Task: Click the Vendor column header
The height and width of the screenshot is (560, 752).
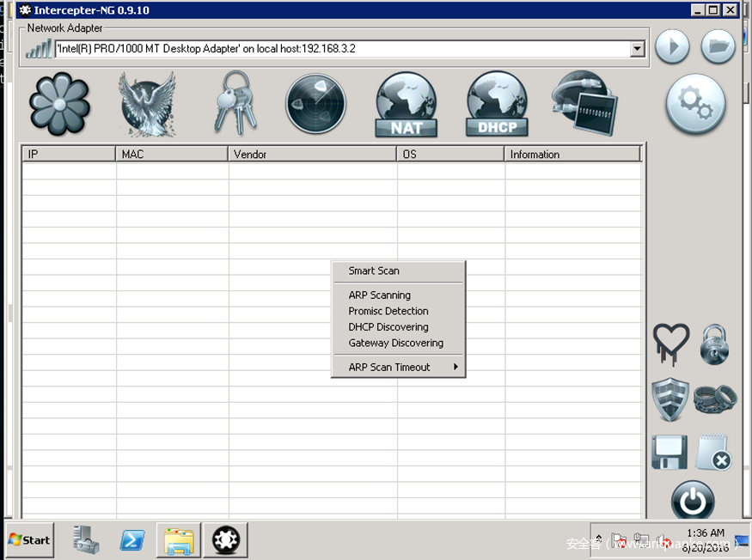Action: point(312,155)
